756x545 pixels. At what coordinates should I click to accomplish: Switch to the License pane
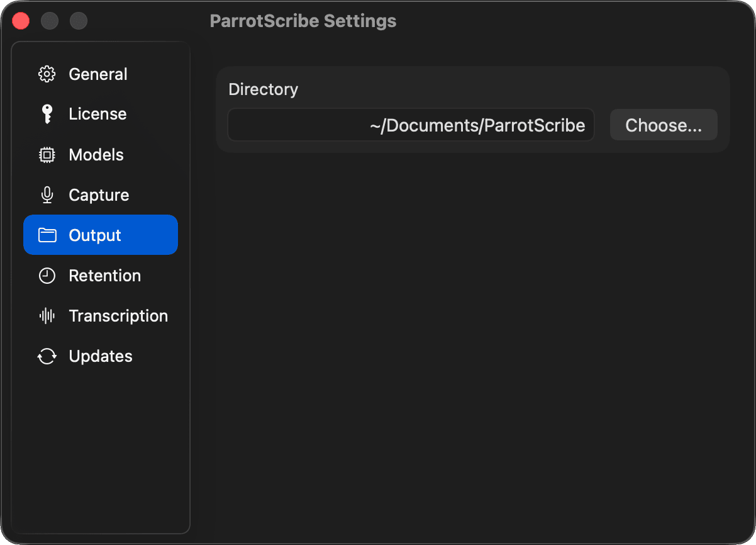point(97,114)
